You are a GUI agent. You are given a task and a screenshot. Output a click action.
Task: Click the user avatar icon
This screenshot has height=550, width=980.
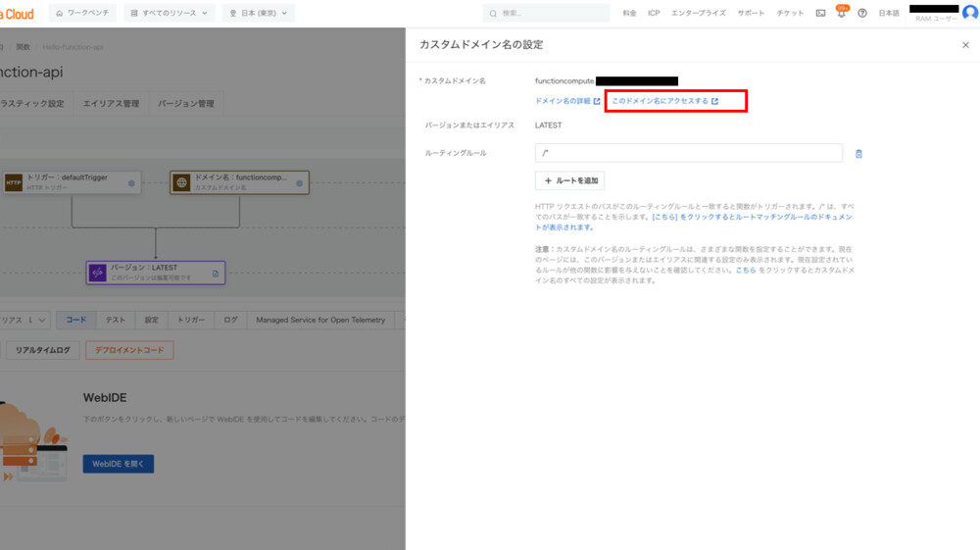[x=969, y=13]
